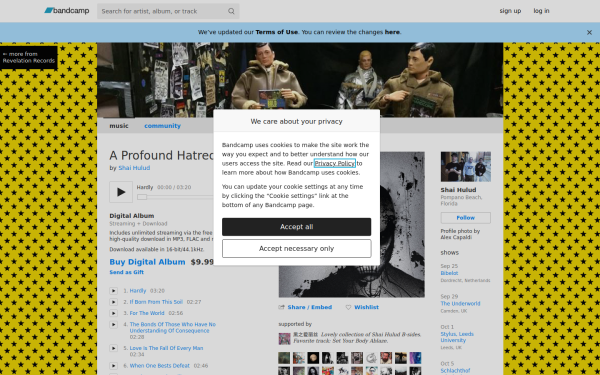Image resolution: width=600 pixels, height=375 pixels.
Task: Click the last supporter avatar in first row
Action: click(x=415, y=358)
